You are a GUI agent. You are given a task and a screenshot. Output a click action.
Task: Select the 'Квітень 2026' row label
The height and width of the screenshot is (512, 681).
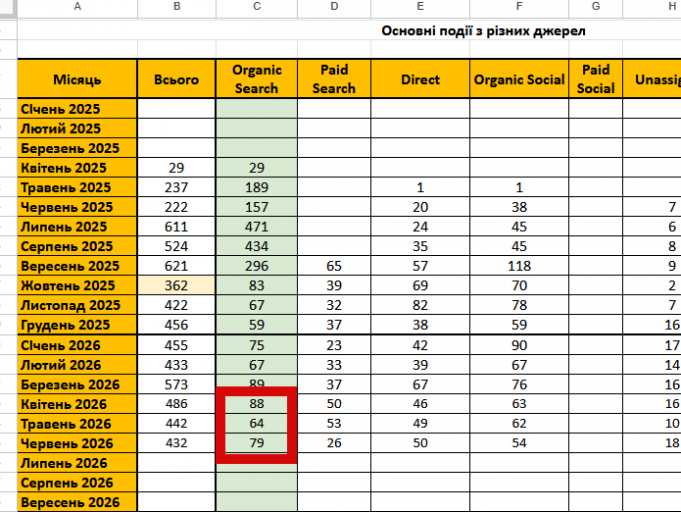pos(77,403)
